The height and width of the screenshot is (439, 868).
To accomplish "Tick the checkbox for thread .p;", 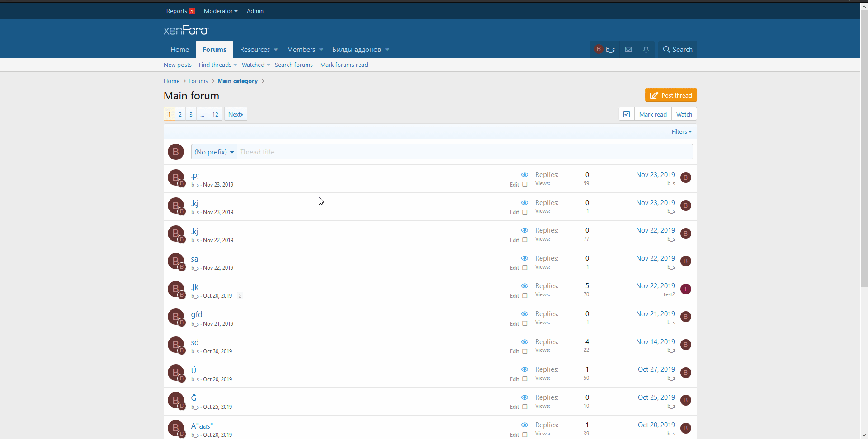I will pos(525,184).
